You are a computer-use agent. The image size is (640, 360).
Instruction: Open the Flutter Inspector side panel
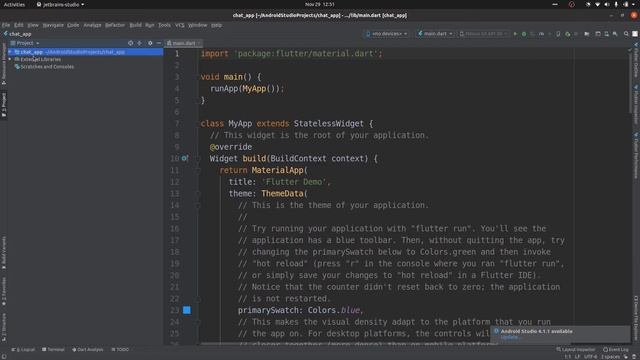point(636,105)
